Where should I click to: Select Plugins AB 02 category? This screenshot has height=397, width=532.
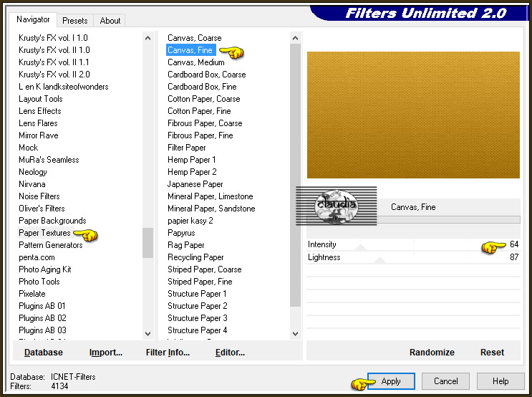point(42,318)
